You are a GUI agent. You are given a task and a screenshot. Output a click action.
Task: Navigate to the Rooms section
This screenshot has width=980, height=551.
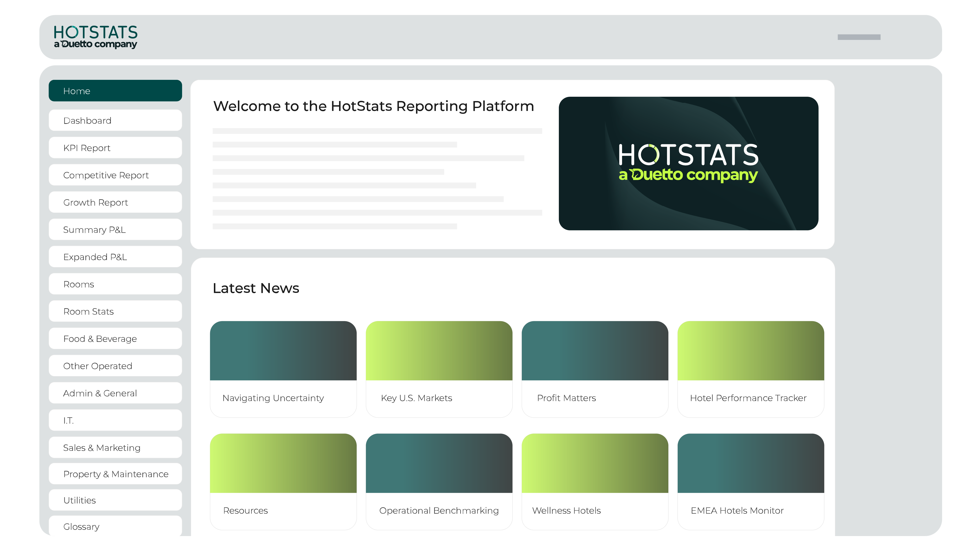point(115,284)
